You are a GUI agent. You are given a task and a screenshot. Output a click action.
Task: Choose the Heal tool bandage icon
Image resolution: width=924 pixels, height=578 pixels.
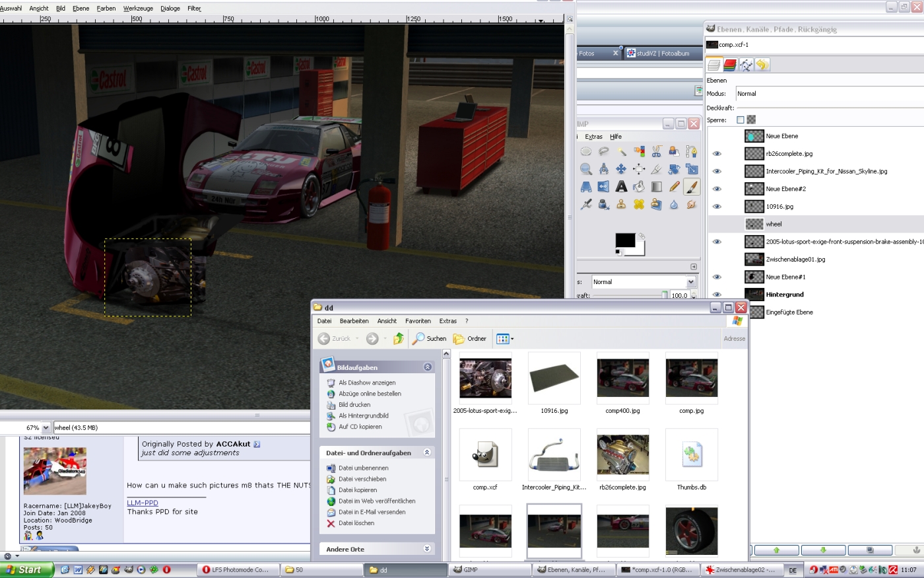[x=639, y=205]
